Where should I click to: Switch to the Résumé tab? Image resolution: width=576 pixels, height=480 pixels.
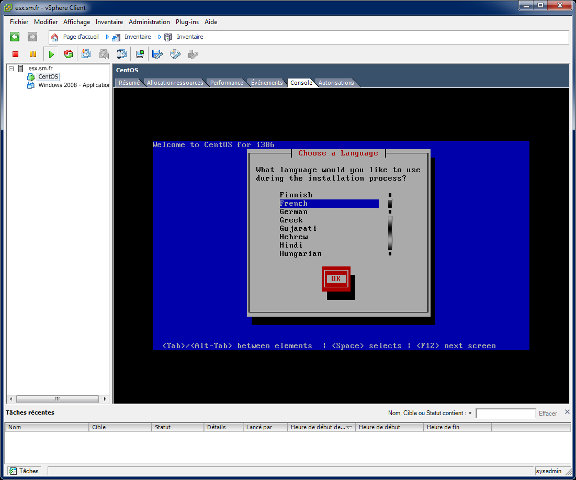129,83
